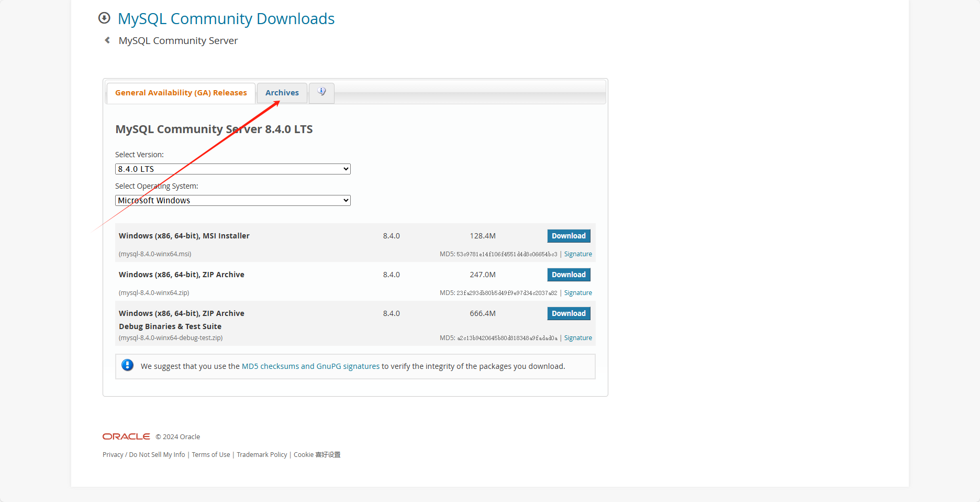Open Signature link for debug-test zip
Viewport: 980px width, 502px height.
pyautogui.click(x=578, y=338)
